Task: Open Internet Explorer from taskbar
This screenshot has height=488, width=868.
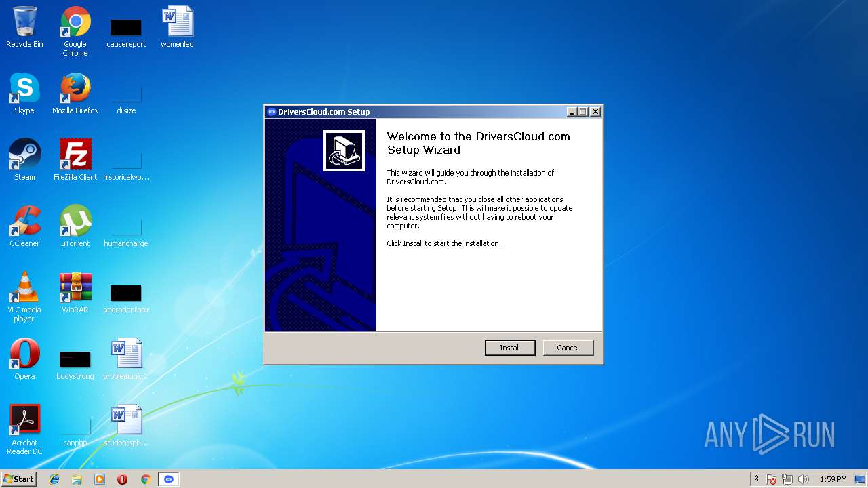Action: tap(54, 479)
